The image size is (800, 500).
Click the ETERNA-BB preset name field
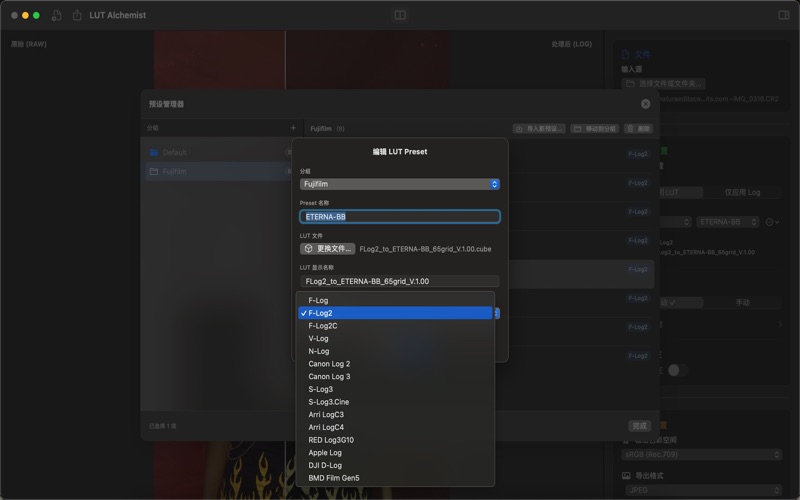click(399, 217)
